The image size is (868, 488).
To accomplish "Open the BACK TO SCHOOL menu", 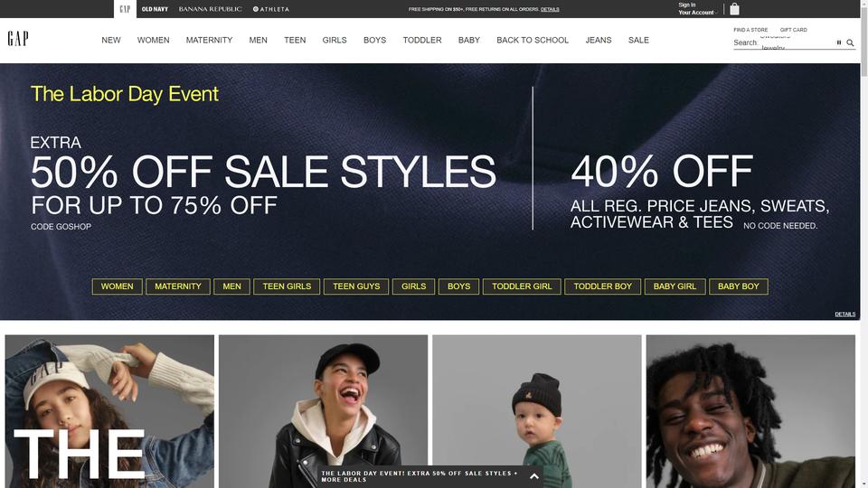I will tap(533, 40).
